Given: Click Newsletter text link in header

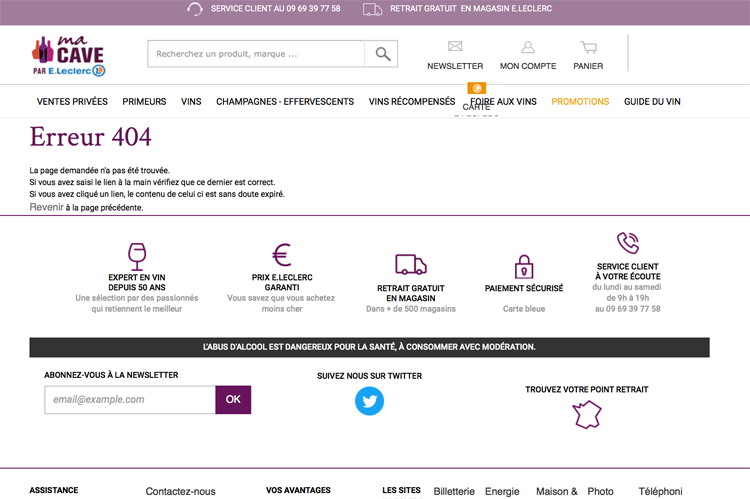Looking at the screenshot, I should pyautogui.click(x=455, y=66).
